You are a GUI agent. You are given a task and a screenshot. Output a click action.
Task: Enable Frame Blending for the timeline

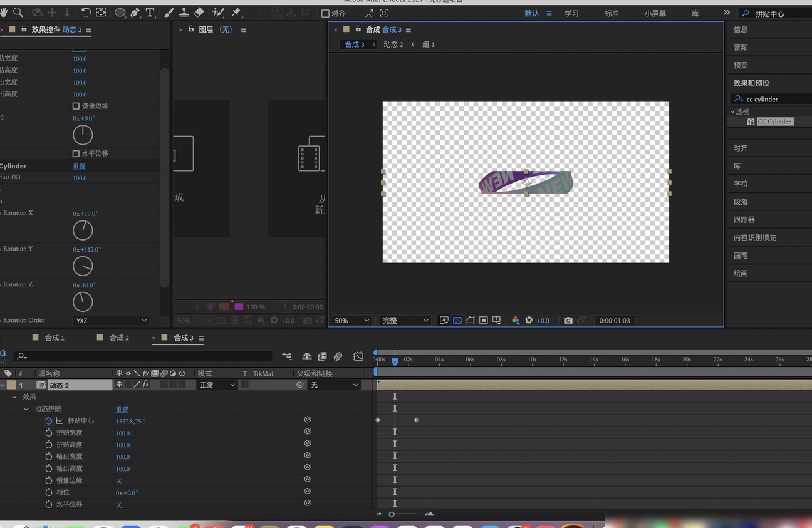pos(323,356)
